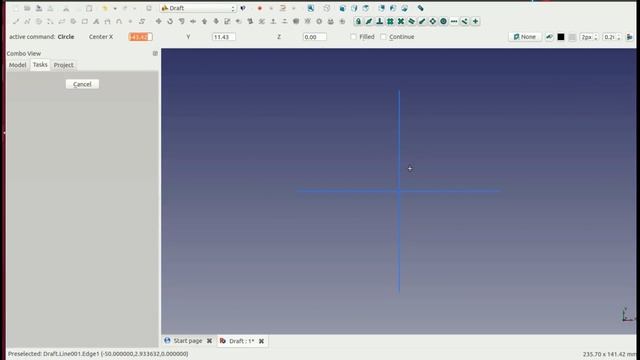This screenshot has width=640, height=360.
Task: Select the Draft Polygon tool
Action: [x=73, y=21]
